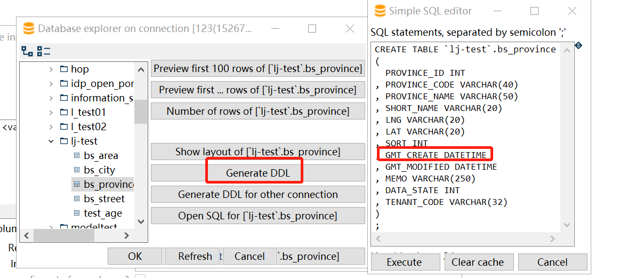
Task: Click Preview first 100 rows button
Action: (x=258, y=69)
